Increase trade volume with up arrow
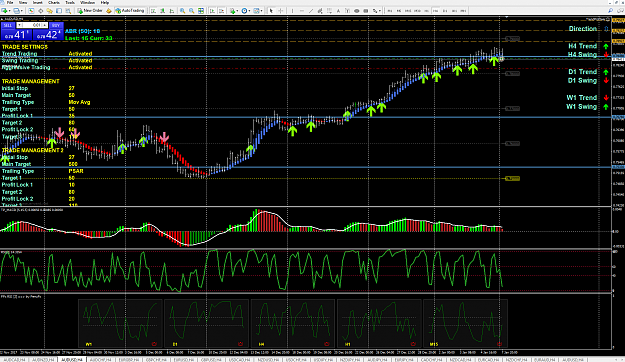 (x=45, y=25)
